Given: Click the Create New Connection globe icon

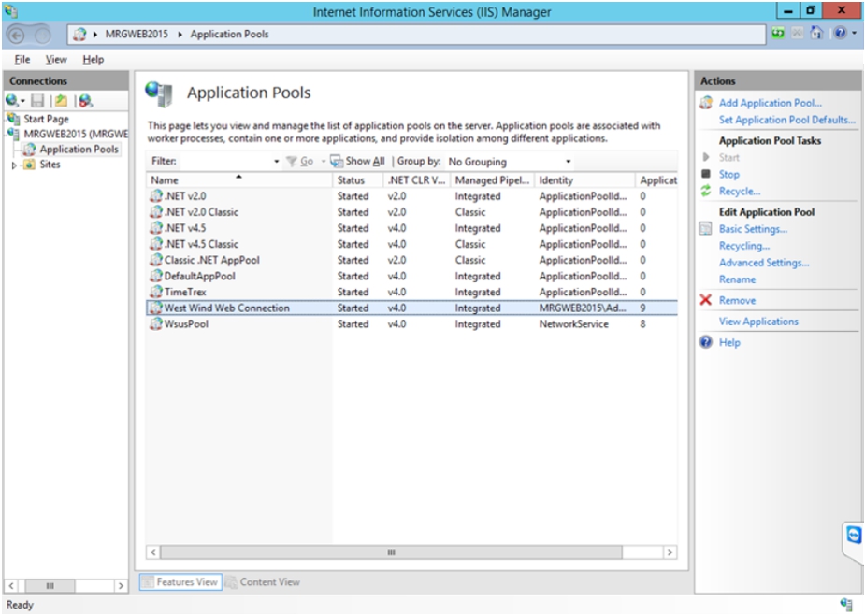Looking at the screenshot, I should click(11, 100).
